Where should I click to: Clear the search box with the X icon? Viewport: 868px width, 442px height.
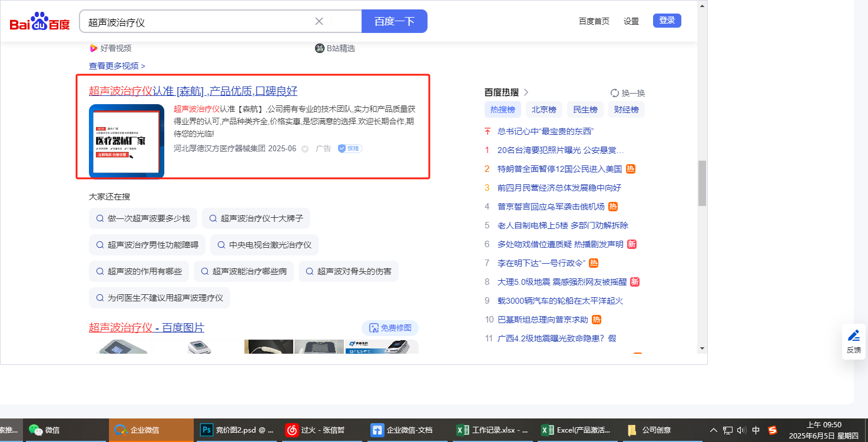(x=319, y=22)
